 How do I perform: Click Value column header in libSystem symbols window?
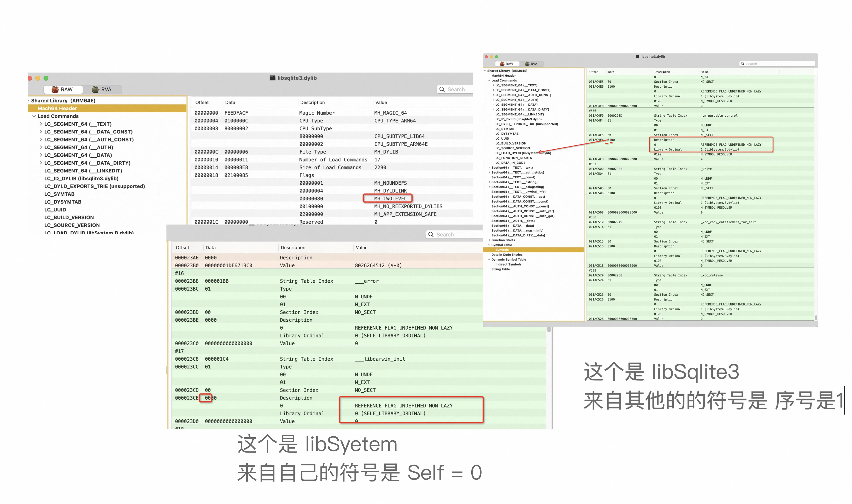362,248
